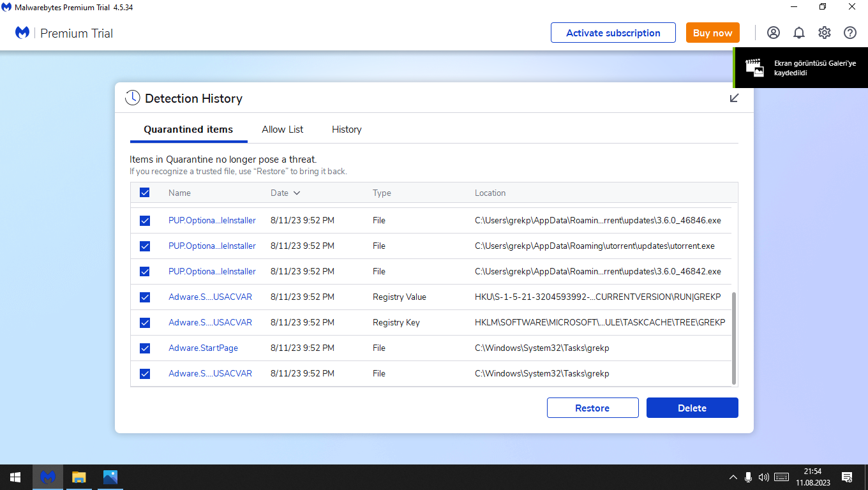
Task: Open the volume control in the tray
Action: pyautogui.click(x=763, y=477)
